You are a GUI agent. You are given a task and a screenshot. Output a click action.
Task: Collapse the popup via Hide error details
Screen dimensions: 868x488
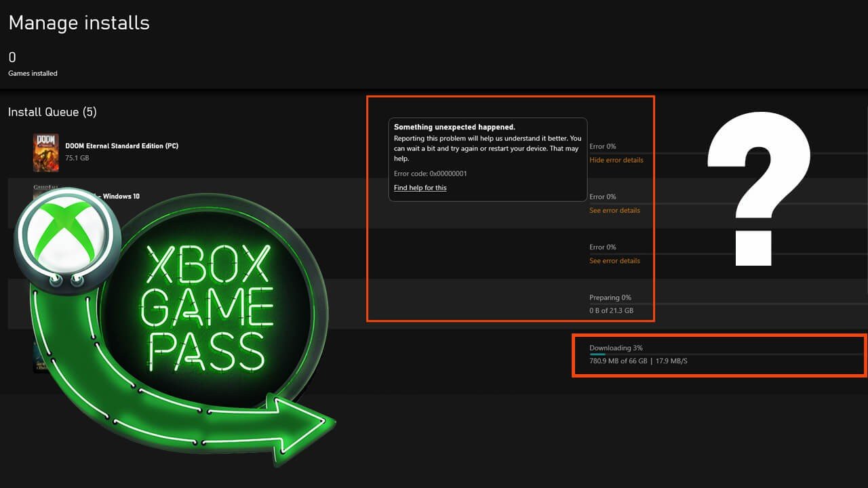click(616, 160)
